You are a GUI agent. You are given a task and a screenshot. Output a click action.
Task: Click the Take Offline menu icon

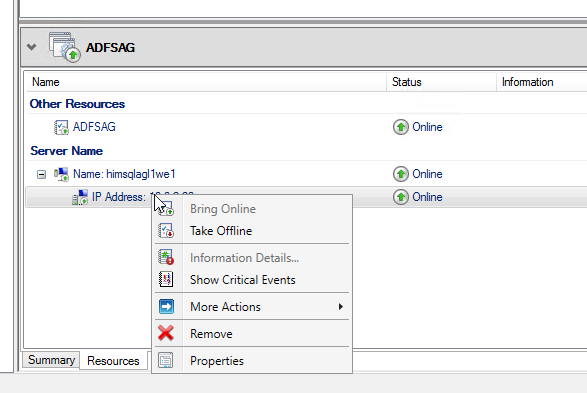click(166, 231)
